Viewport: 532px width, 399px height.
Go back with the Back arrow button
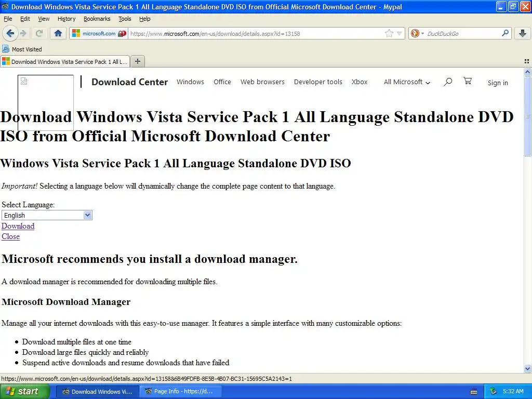tap(10, 33)
